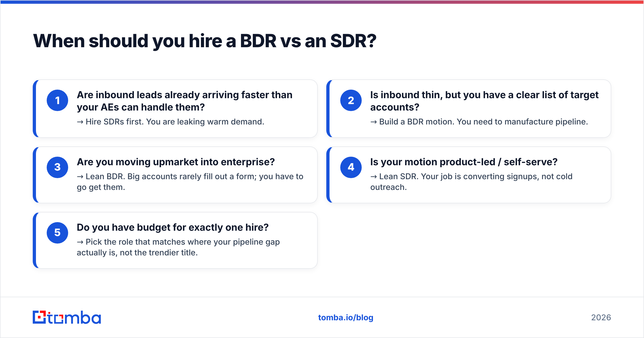Click the heading 'When should you hire a BDR vs an SDR?'
This screenshot has height=338, width=644.
205,41
